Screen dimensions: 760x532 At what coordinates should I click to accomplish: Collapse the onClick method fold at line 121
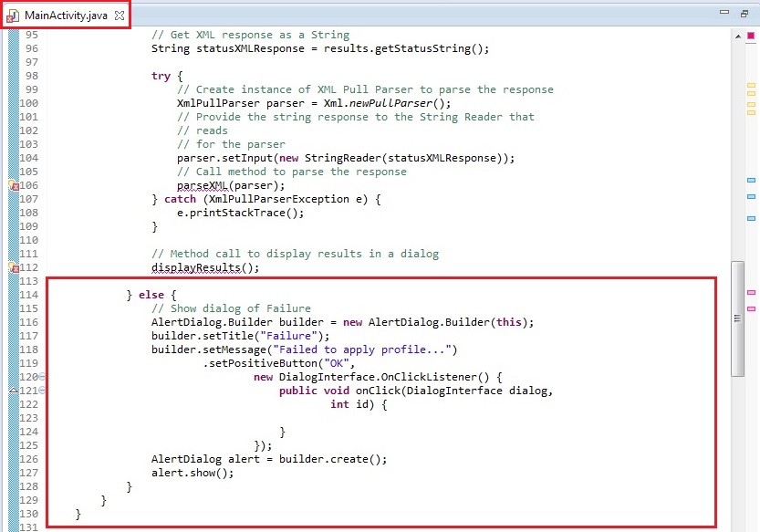[42, 391]
